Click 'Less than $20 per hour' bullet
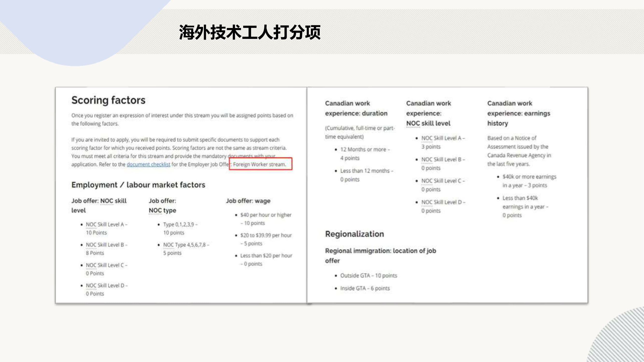644x362 pixels. point(266,260)
